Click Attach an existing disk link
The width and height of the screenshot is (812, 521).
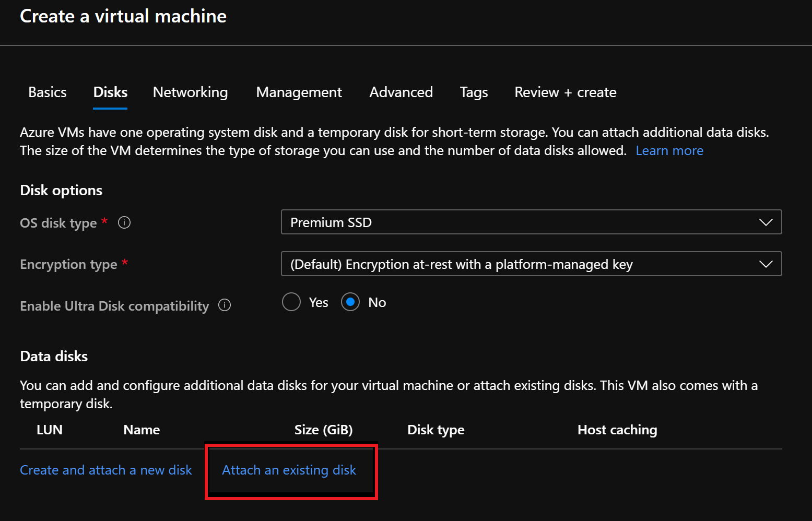point(289,470)
